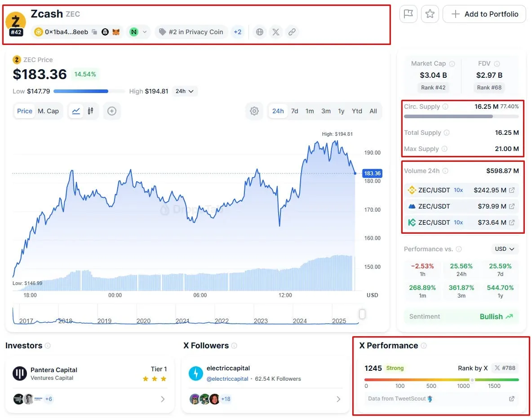Open the #2 in Privacy Coin tag
The image size is (532, 418).
(191, 32)
